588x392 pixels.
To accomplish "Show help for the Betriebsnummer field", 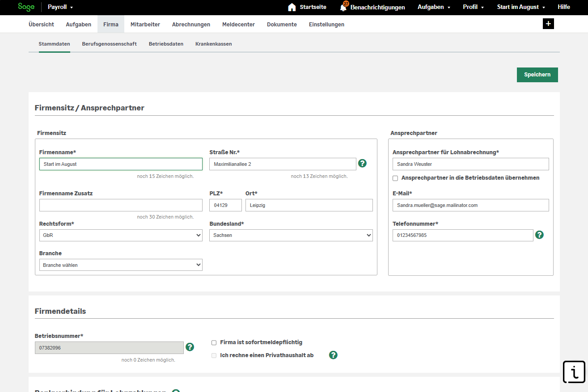I will click(x=190, y=347).
